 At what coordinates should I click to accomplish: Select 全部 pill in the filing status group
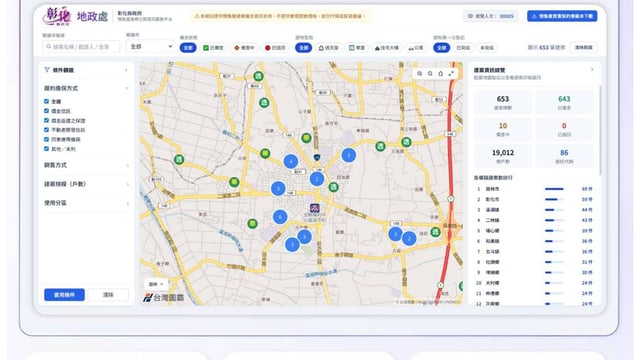[x=188, y=48]
